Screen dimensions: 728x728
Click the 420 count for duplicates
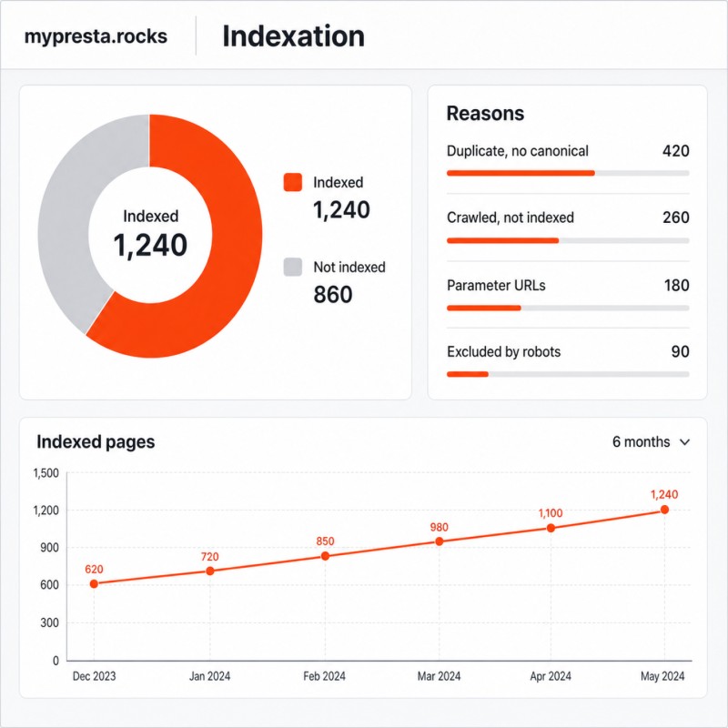coord(675,151)
